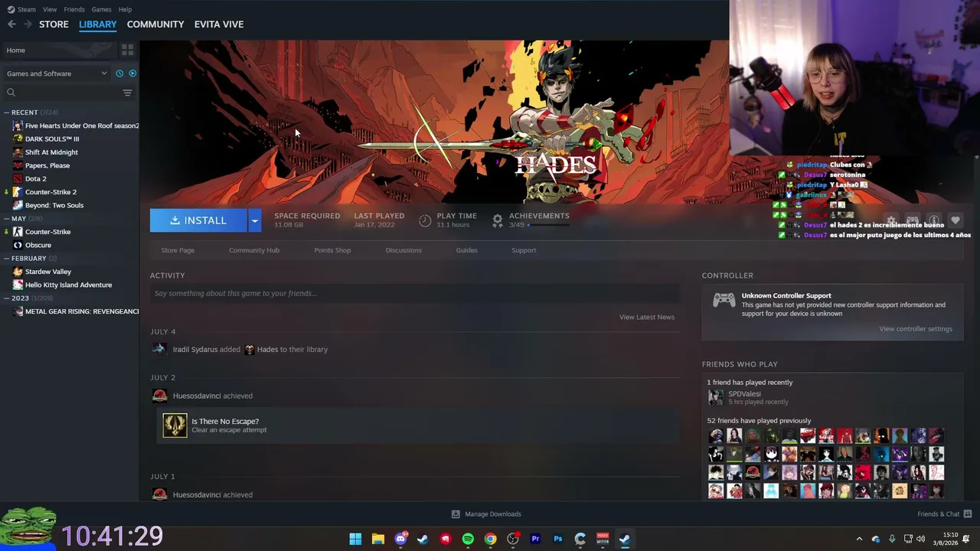
Task: Open Discord from the taskbar
Action: click(x=400, y=539)
